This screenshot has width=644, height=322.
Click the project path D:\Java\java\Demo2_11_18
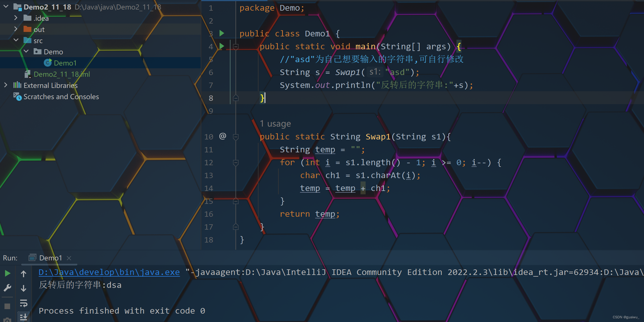coord(118,7)
